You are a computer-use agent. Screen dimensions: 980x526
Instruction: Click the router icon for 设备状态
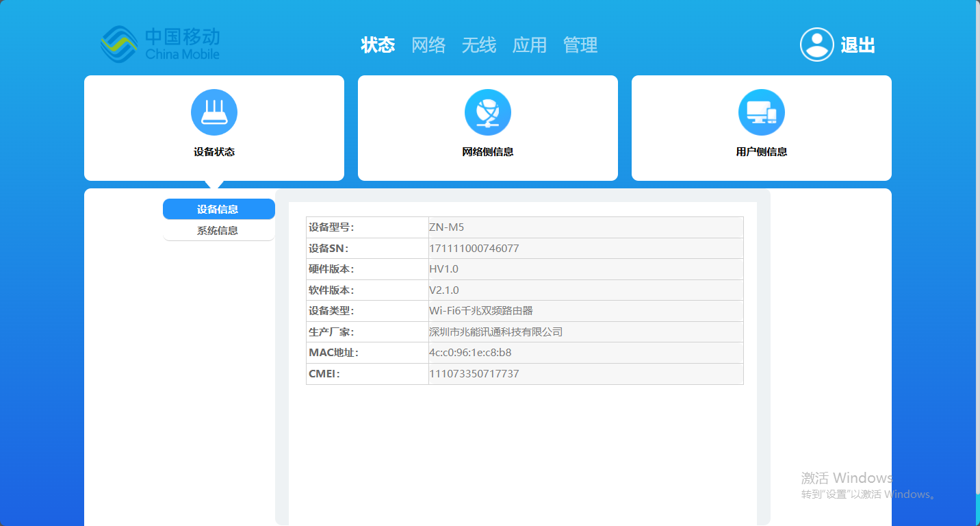(214, 112)
